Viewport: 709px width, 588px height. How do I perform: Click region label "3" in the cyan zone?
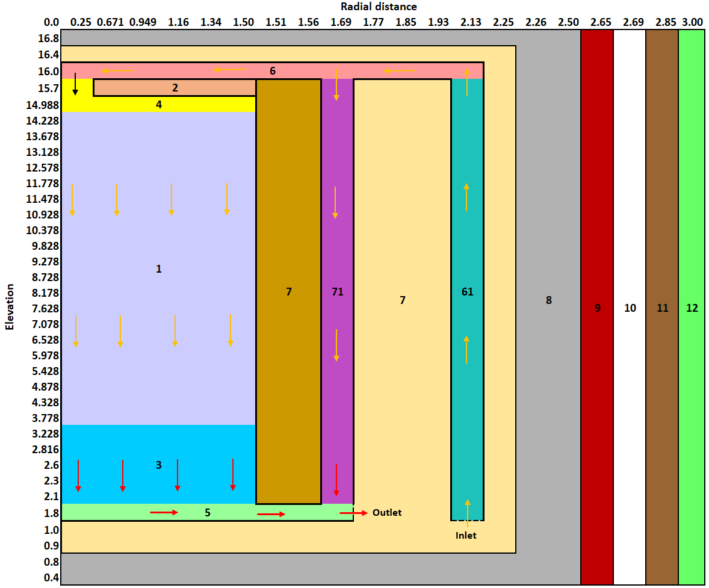click(159, 465)
